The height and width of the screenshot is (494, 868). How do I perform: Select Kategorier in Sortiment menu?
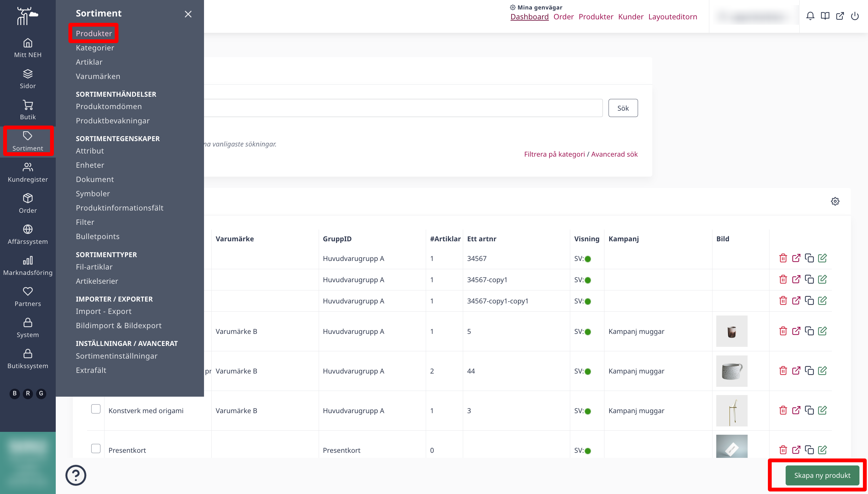pos(95,48)
